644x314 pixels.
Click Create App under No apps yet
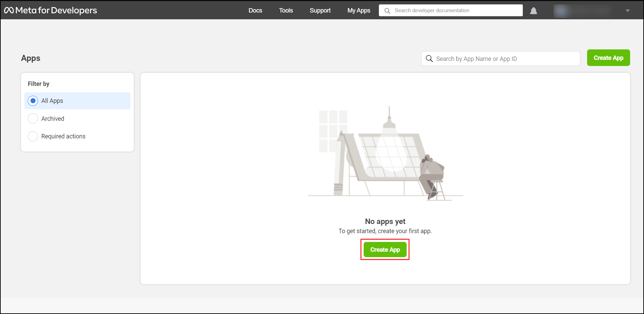pyautogui.click(x=385, y=250)
